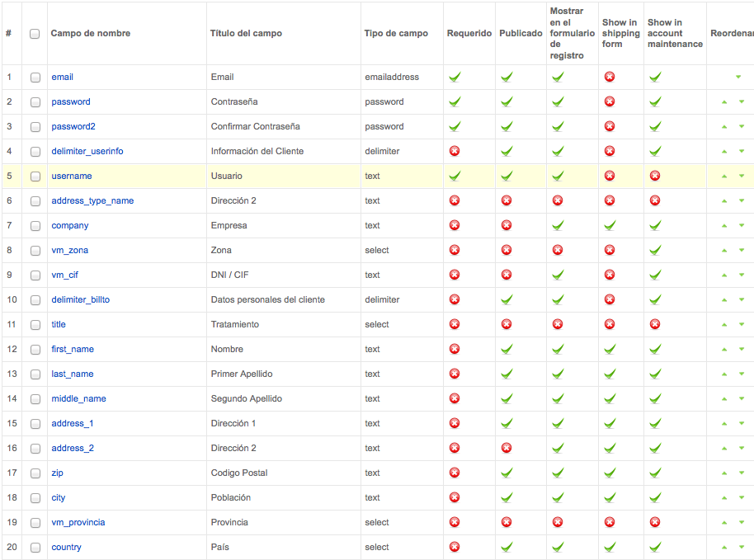The image size is (754, 560).
Task: Sort by Tipo de campo column header
Action: pyautogui.click(x=396, y=33)
